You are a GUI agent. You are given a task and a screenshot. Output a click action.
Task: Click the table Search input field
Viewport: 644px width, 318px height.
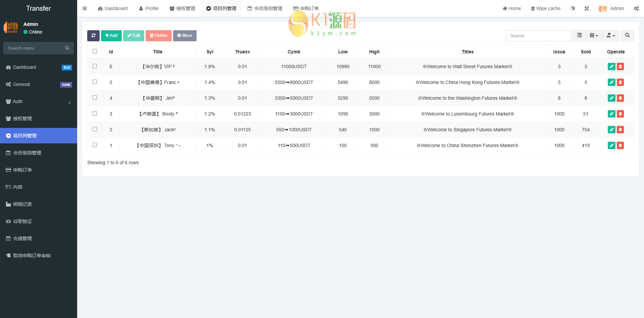pyautogui.click(x=538, y=36)
